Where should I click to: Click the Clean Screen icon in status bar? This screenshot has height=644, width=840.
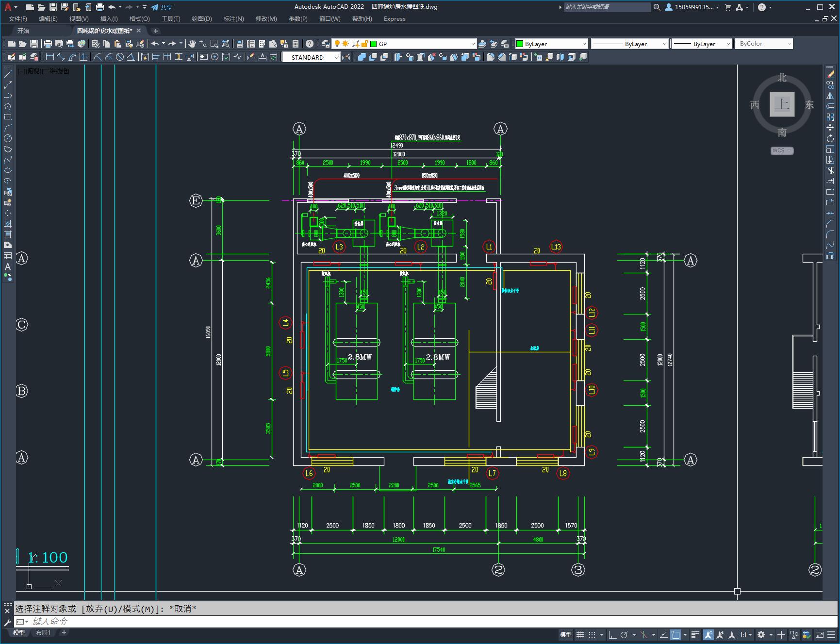tap(819, 634)
